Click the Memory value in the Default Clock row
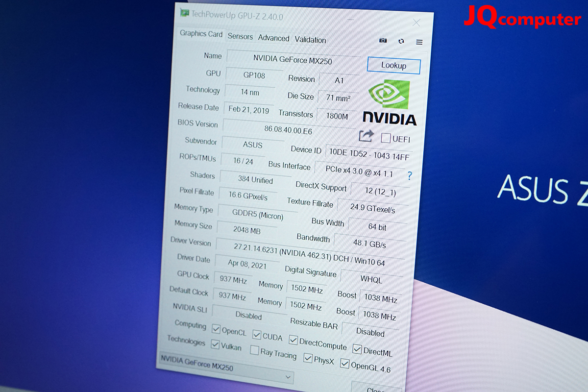Screen dimensions: 588x392 pyautogui.click(x=305, y=306)
